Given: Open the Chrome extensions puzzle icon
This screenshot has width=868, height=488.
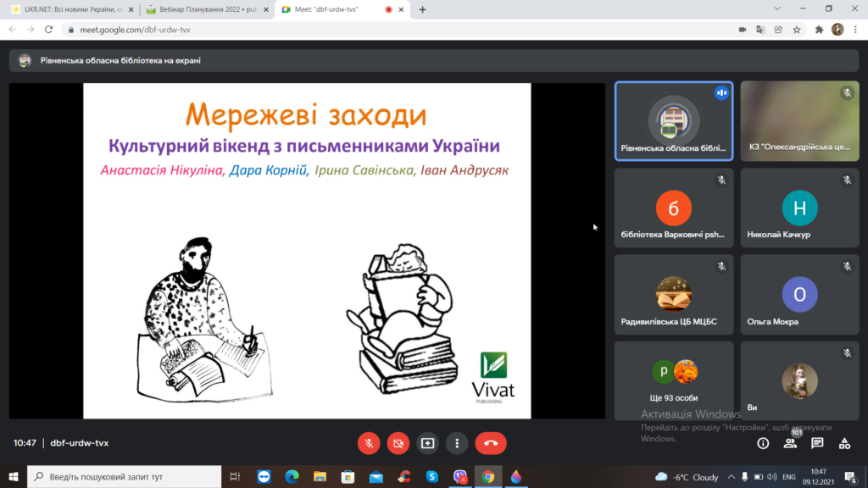Looking at the screenshot, I should click(819, 29).
